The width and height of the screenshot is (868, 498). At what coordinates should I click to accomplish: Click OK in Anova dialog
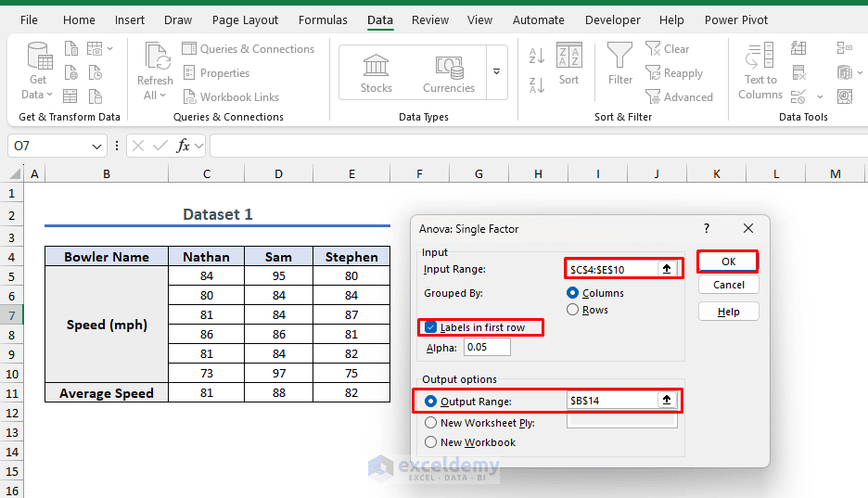729,262
